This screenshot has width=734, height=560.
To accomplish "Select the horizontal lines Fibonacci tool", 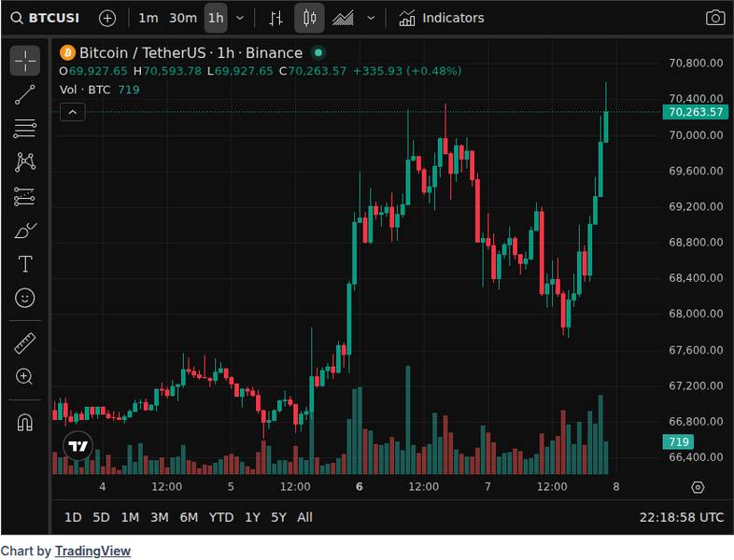I will [x=25, y=128].
